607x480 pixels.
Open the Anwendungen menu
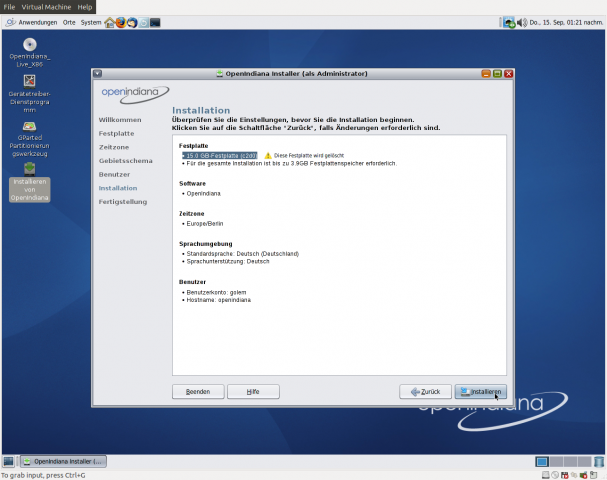pyautogui.click(x=31, y=22)
